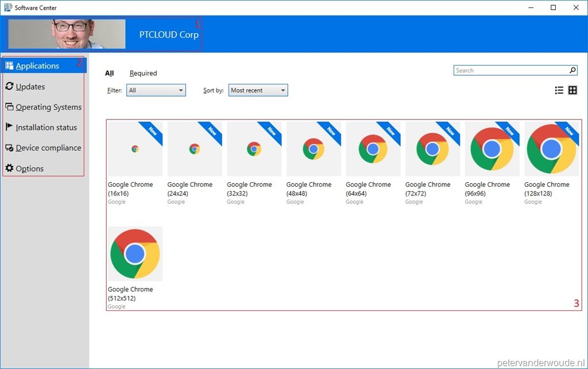This screenshot has height=369, width=588.
Task: Click the "Google Chrome (128x128)" label text
Action: [547, 189]
